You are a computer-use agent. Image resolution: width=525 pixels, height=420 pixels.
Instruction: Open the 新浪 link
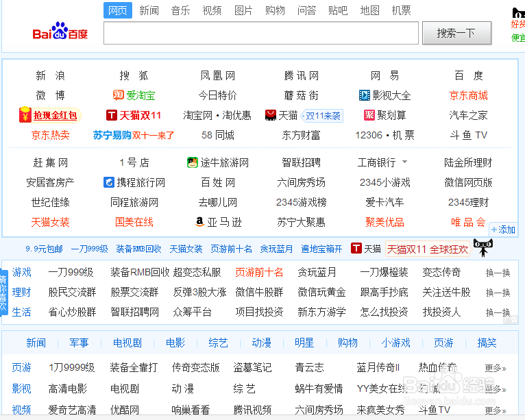click(50, 75)
